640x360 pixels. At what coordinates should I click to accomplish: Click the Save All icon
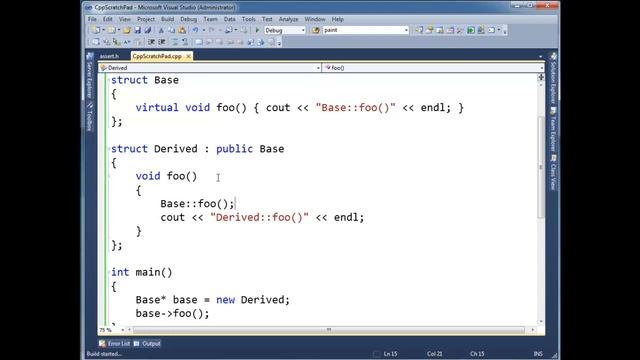pos(148,30)
